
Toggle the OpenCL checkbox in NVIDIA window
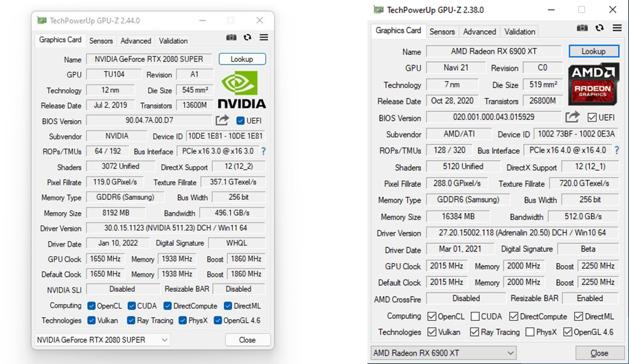91,306
